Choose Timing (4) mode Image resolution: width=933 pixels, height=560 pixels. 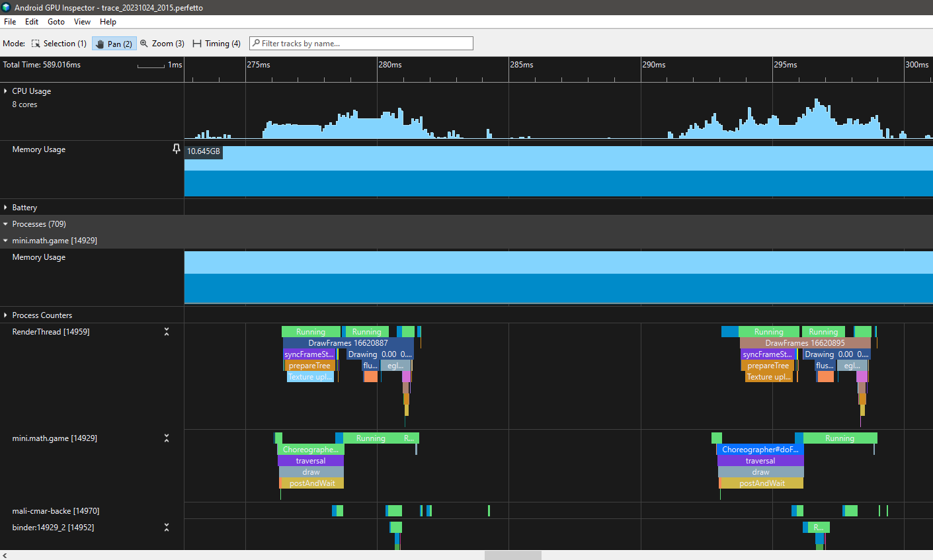tap(216, 44)
